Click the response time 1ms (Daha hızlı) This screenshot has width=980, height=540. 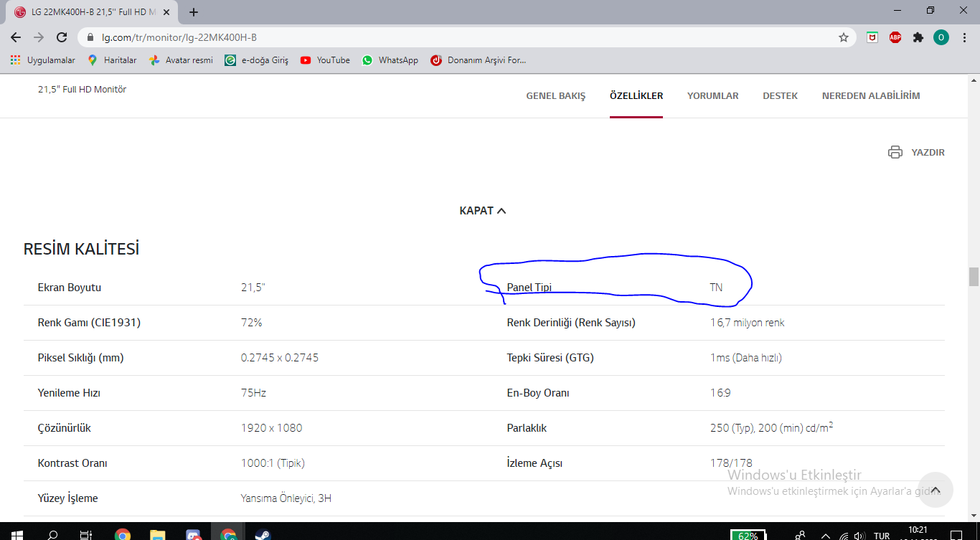(x=746, y=358)
